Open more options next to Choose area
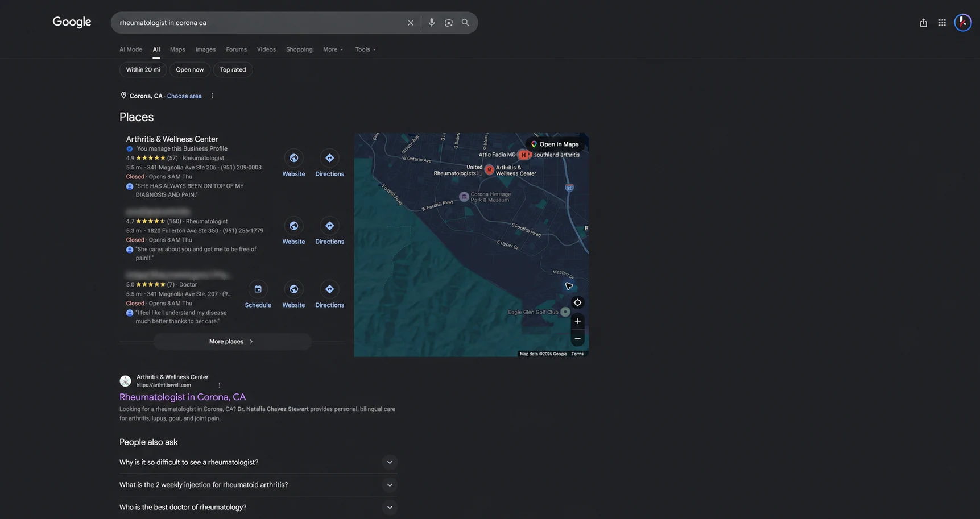The height and width of the screenshot is (519, 980). [212, 96]
